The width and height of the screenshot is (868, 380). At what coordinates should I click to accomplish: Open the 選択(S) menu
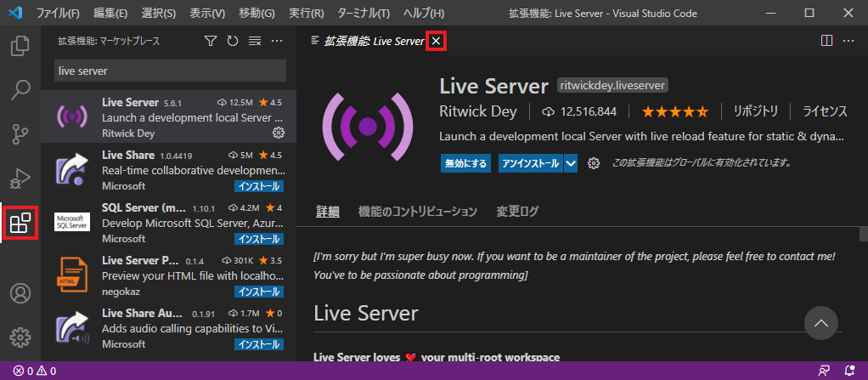click(x=158, y=13)
